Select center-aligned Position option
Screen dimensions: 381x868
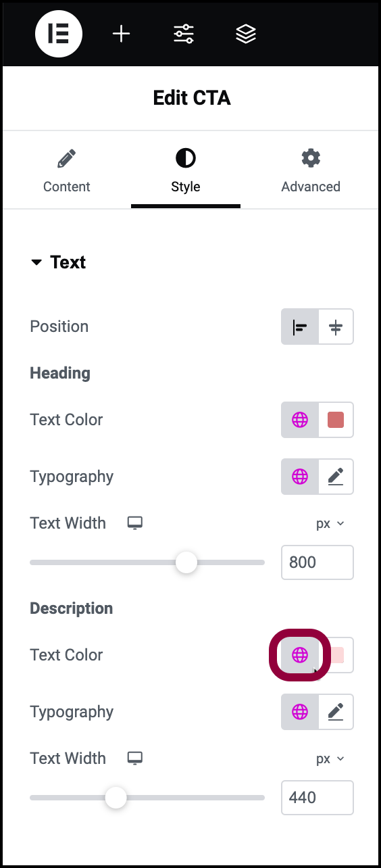[336, 327]
